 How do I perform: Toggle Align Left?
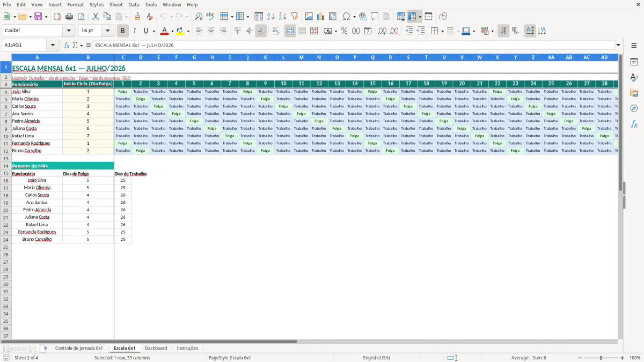199,31
